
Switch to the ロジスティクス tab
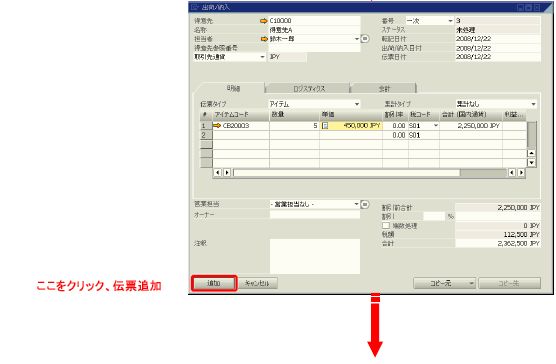[x=309, y=89]
